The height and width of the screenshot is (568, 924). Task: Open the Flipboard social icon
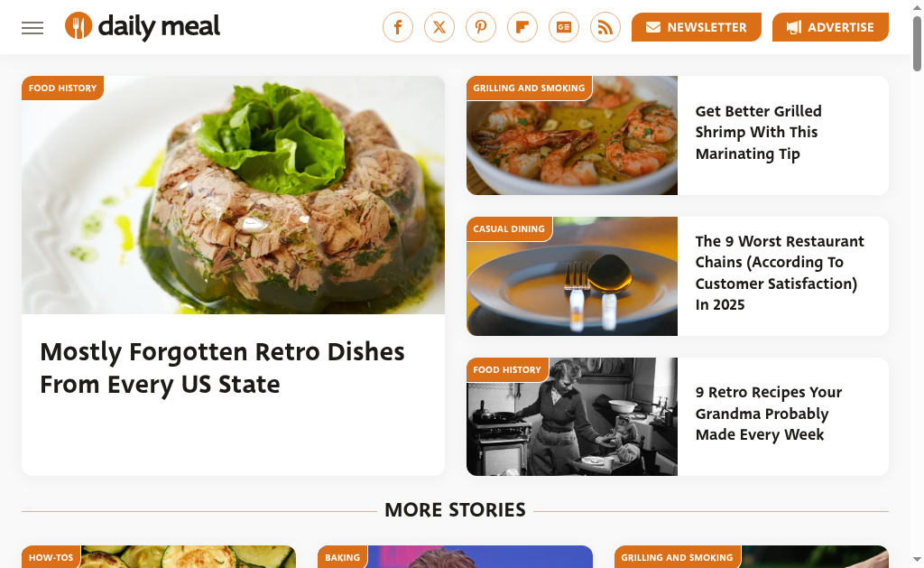[x=522, y=27]
